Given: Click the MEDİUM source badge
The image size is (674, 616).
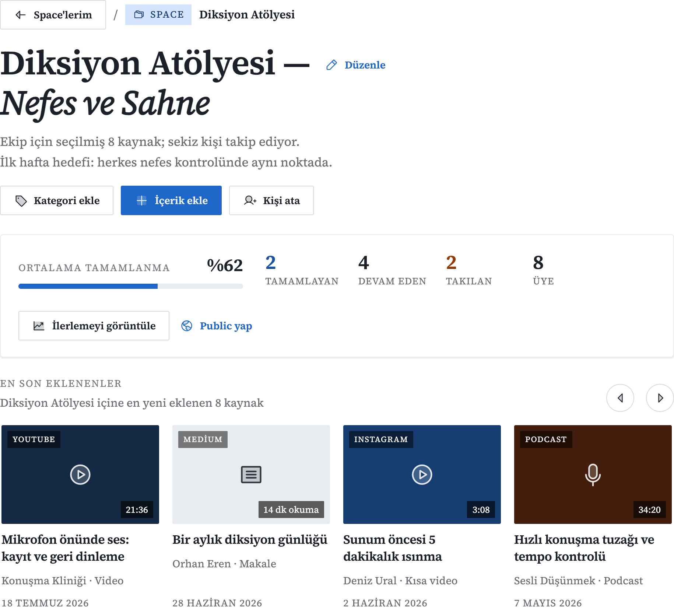Looking at the screenshot, I should tap(203, 440).
